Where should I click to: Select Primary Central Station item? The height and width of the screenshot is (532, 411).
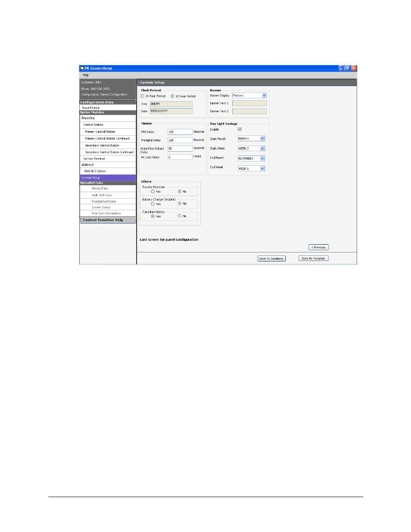(x=108, y=132)
